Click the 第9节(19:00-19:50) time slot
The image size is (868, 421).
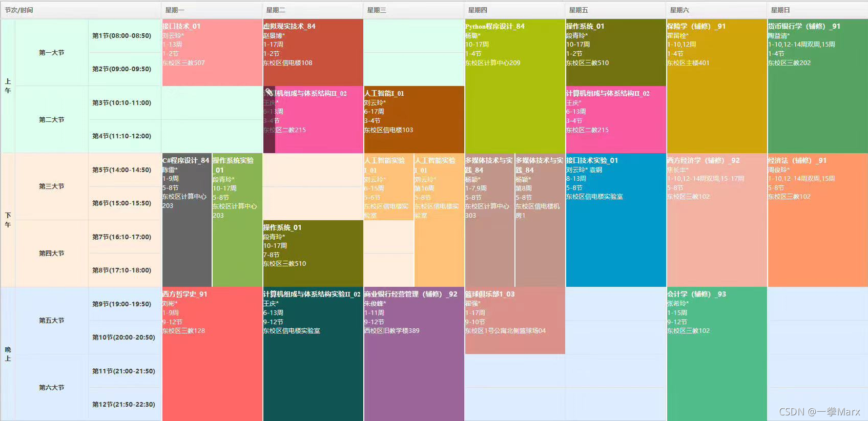pos(122,304)
